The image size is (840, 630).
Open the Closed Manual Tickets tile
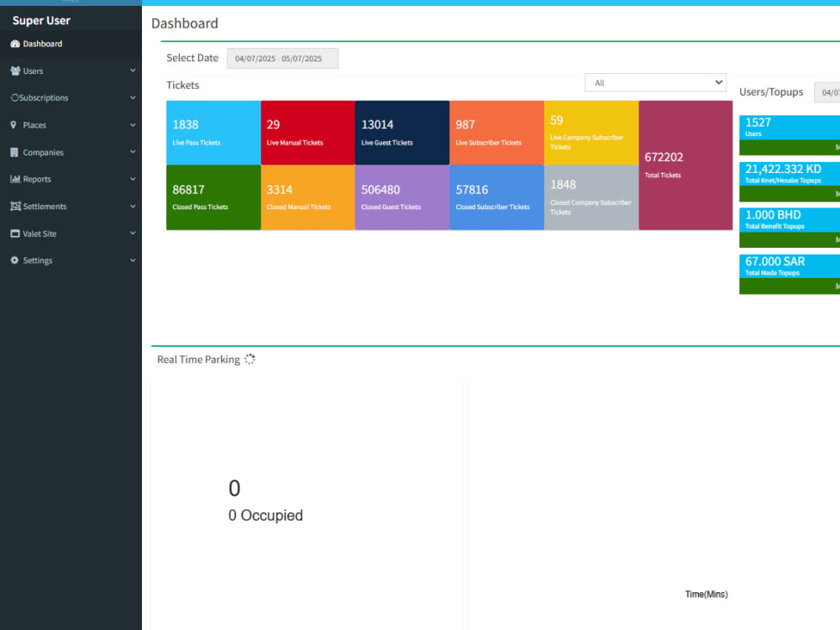pyautogui.click(x=308, y=197)
